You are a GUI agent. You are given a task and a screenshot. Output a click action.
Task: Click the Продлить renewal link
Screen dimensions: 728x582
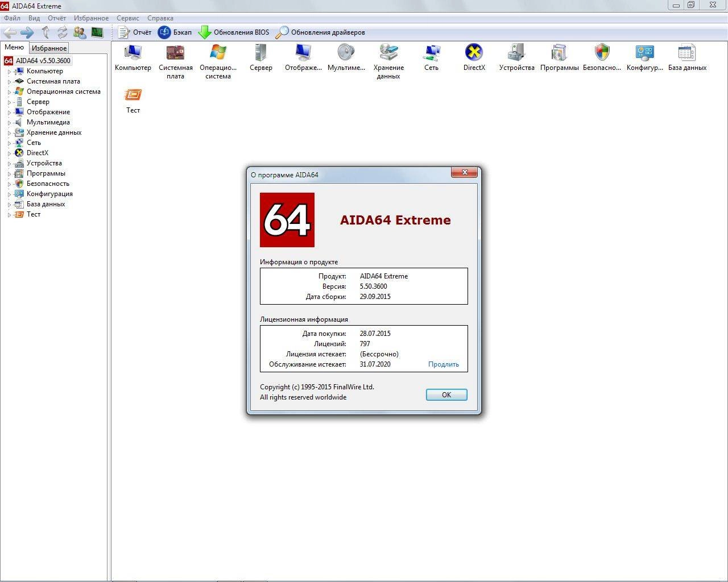tap(444, 364)
